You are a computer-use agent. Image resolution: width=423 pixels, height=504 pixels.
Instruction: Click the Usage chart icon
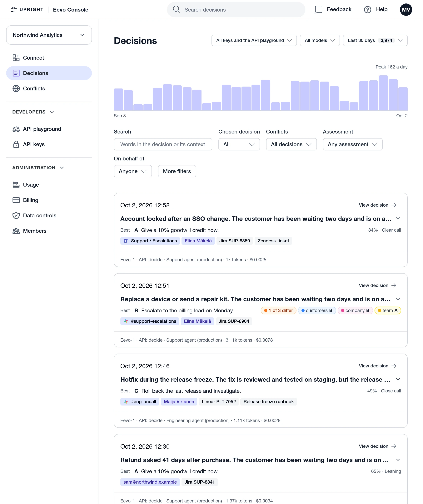pyautogui.click(x=16, y=184)
